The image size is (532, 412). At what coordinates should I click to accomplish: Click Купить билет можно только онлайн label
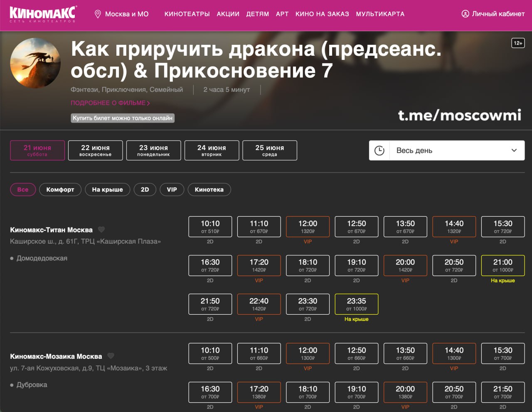(x=123, y=118)
